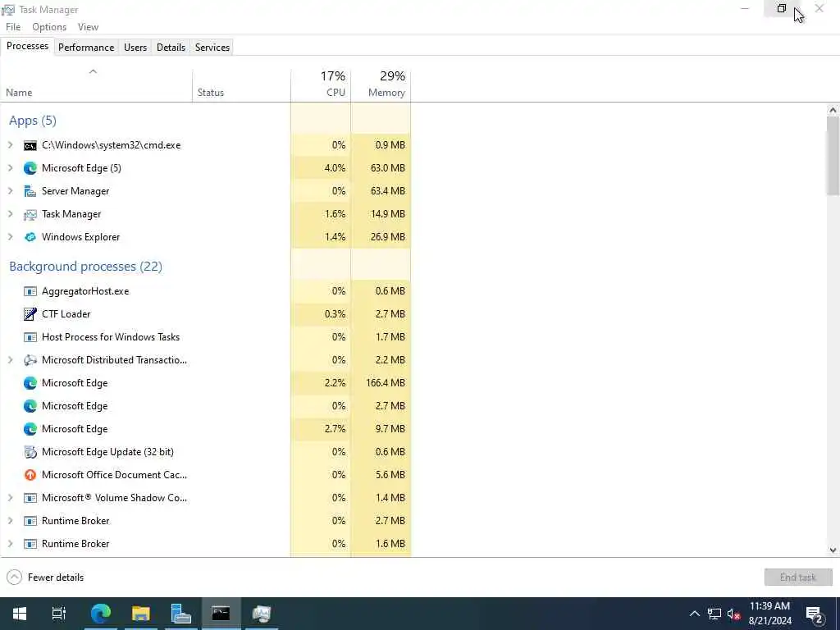Click the End task button

pos(798,577)
